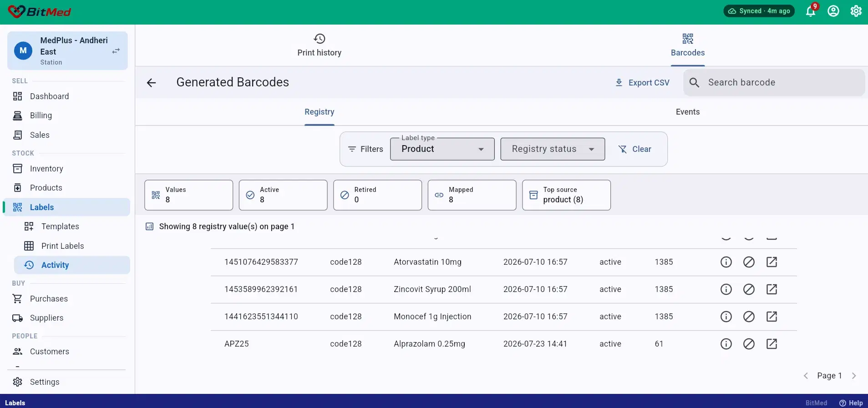Switch to Registry tab
This screenshot has width=868, height=408.
tap(319, 112)
